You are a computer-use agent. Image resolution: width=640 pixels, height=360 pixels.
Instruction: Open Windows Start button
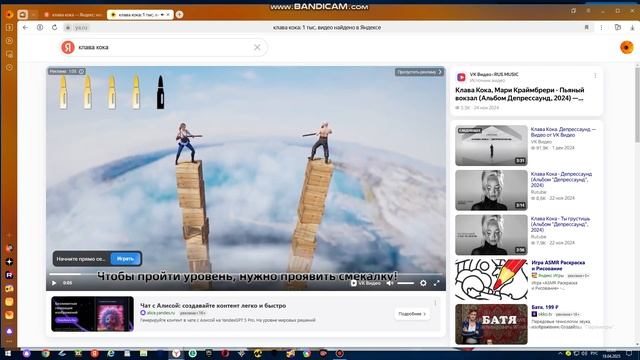tap(8, 353)
